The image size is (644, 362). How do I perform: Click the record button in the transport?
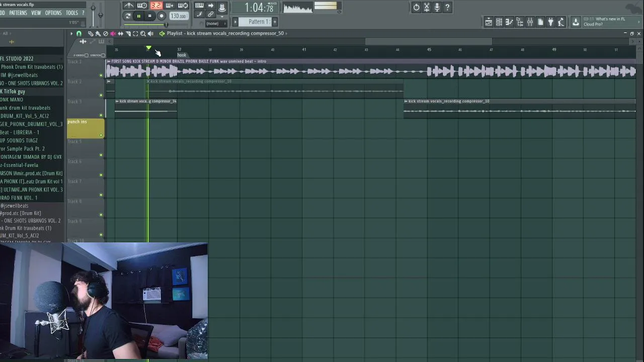point(162,16)
